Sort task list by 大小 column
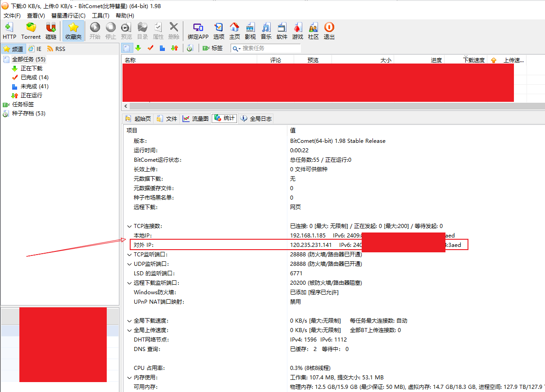Image resolution: width=545 pixels, height=392 pixels. pos(363,60)
